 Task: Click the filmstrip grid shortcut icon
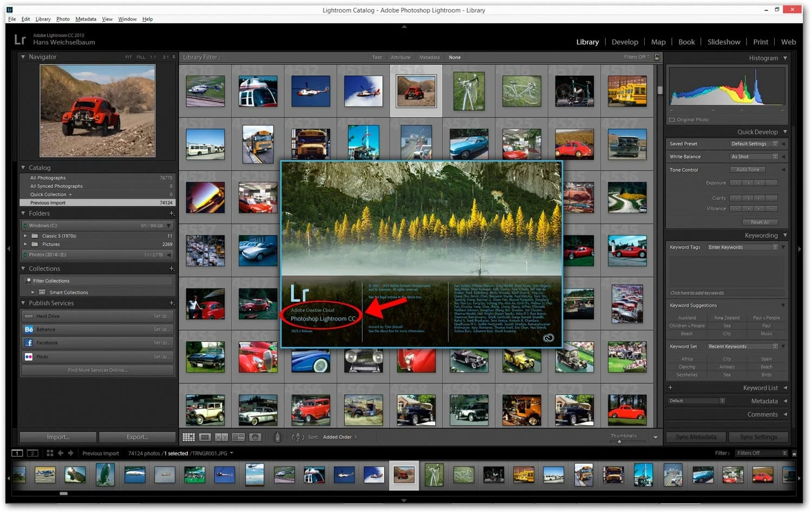point(50,453)
